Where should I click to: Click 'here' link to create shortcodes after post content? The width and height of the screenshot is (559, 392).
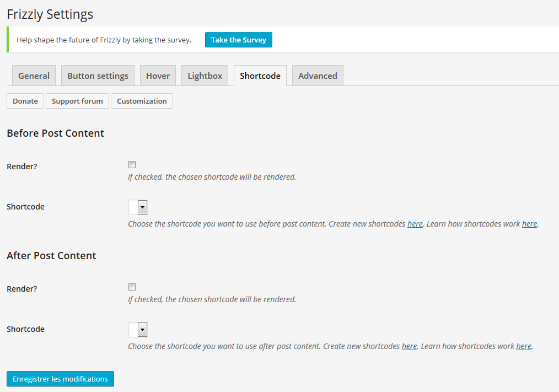pos(409,346)
